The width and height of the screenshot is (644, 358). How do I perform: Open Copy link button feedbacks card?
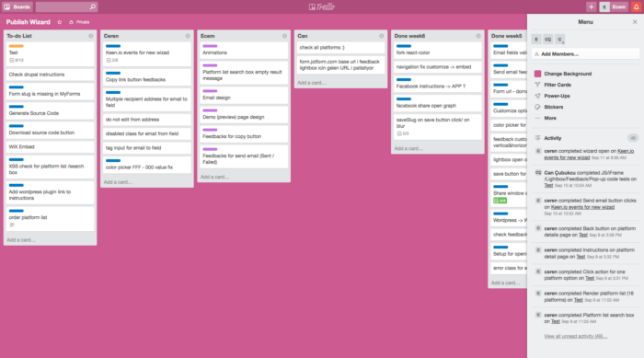tap(147, 77)
